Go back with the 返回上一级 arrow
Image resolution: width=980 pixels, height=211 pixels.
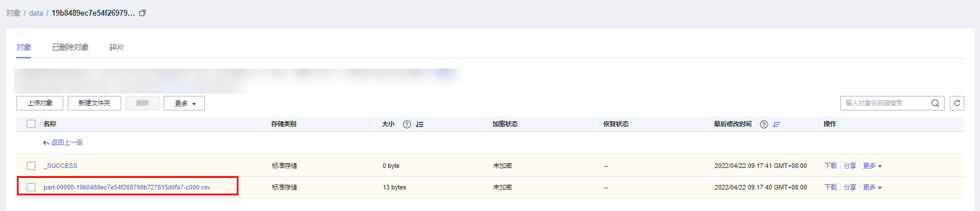tap(46, 142)
